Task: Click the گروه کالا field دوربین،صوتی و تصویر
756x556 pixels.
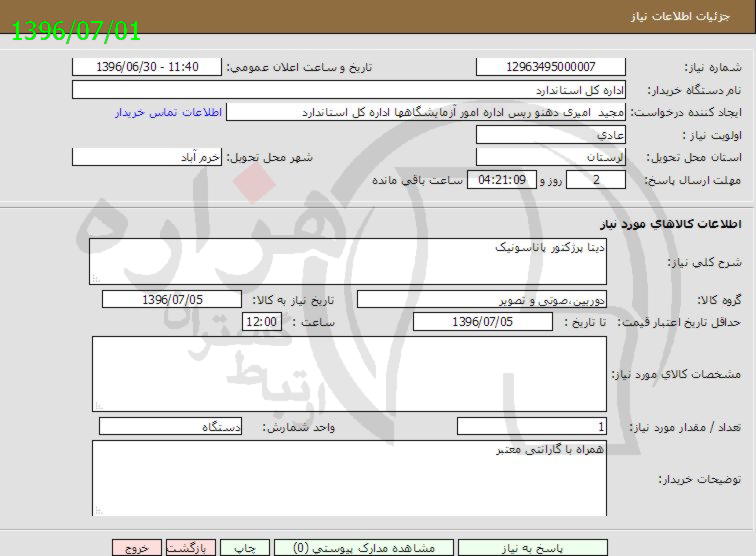Action: click(482, 299)
